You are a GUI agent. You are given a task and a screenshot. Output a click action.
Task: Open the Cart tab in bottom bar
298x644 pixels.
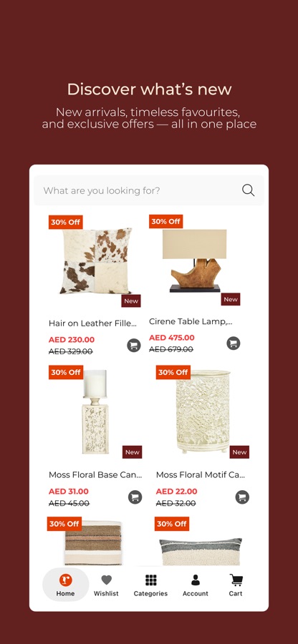[x=236, y=585]
